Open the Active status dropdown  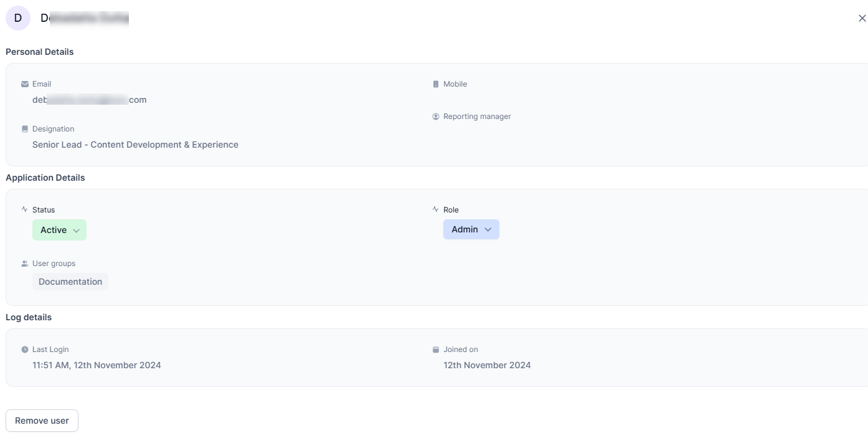coord(59,229)
